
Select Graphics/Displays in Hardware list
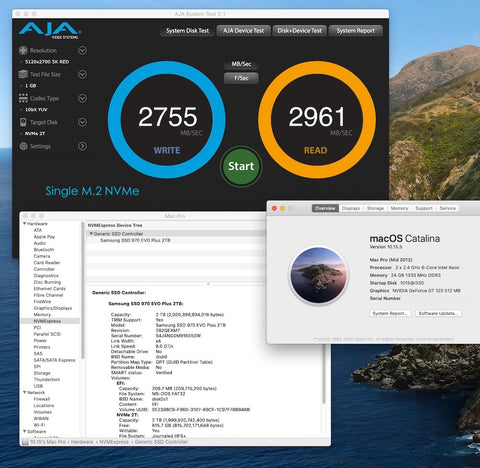[x=53, y=308]
